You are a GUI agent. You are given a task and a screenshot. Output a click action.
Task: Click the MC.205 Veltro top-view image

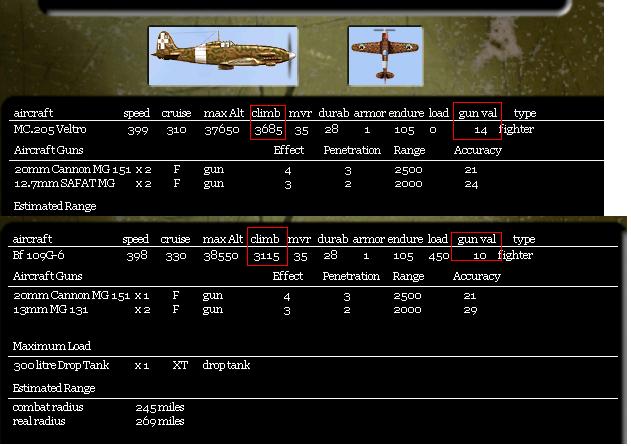coord(386,56)
